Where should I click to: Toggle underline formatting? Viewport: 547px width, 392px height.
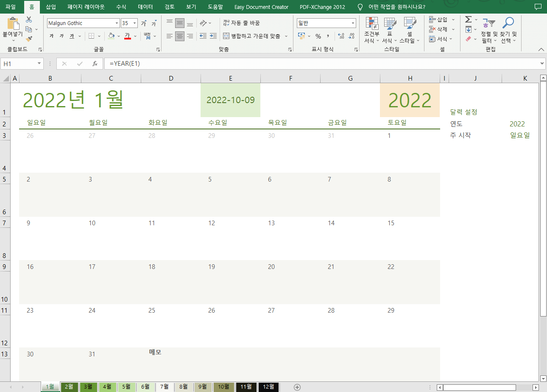[x=72, y=36]
